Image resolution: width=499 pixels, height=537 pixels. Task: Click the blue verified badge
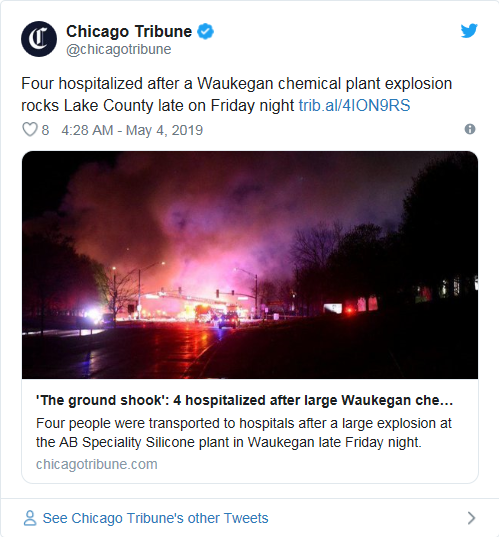pos(205,32)
